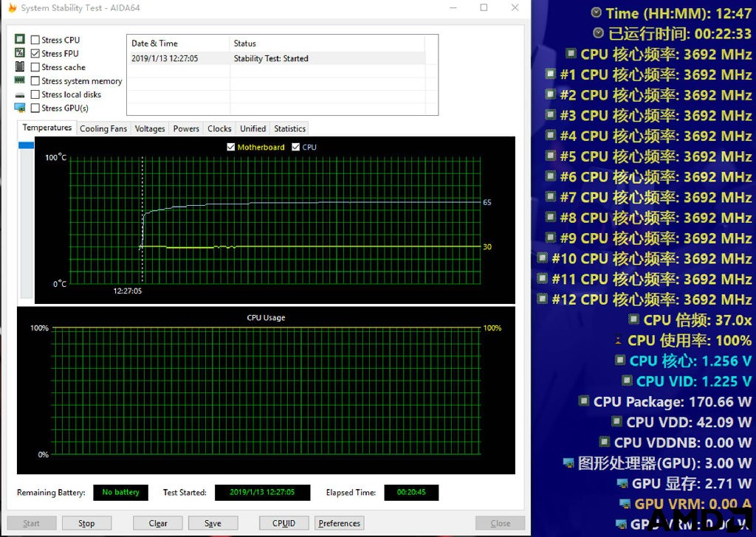
Task: Click the chip icon beside CPU VDD
Action: (616, 421)
